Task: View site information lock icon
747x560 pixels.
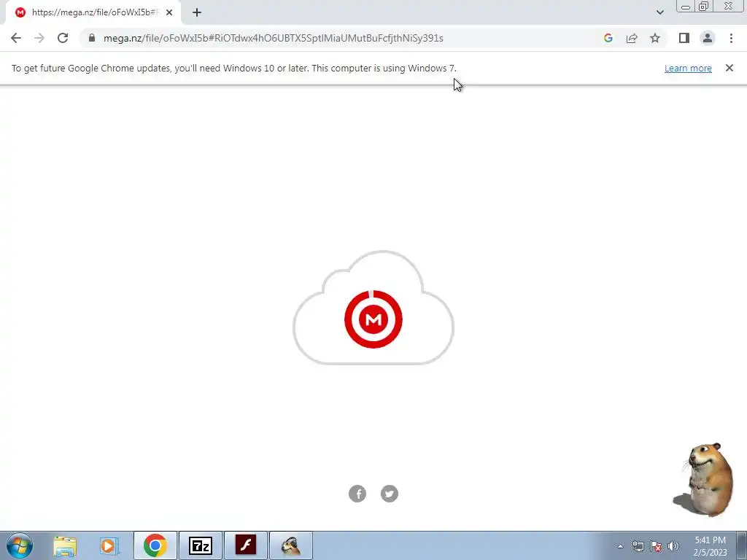Action: coord(92,38)
